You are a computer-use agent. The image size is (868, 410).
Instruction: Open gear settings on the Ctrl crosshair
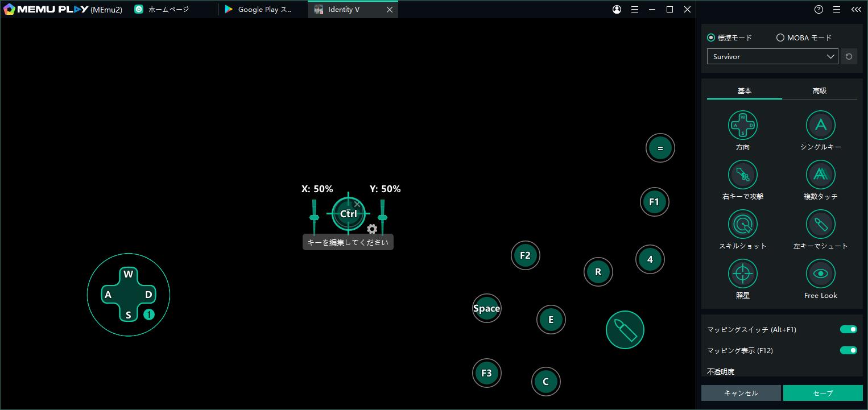click(372, 229)
